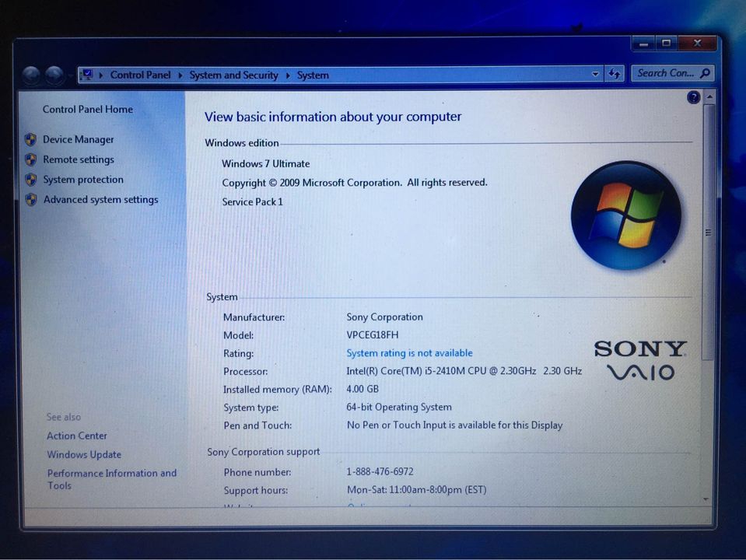Image resolution: width=746 pixels, height=560 pixels.
Task: Click scrollbar up arrow
Action: [709, 97]
